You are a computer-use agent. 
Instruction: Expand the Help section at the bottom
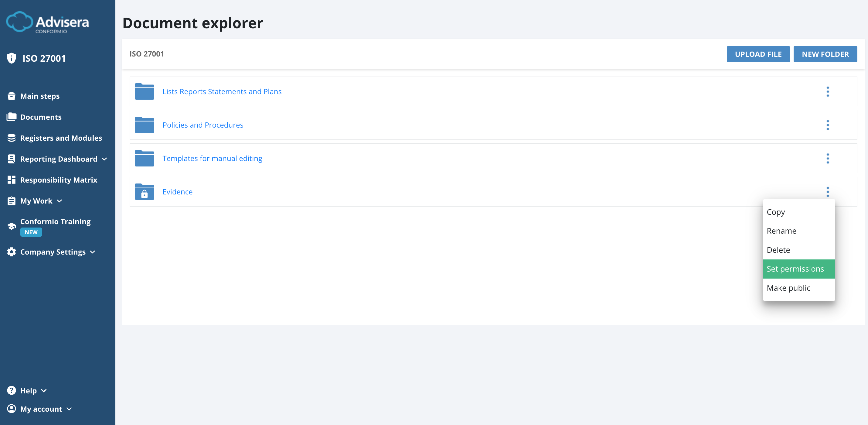coord(44,390)
